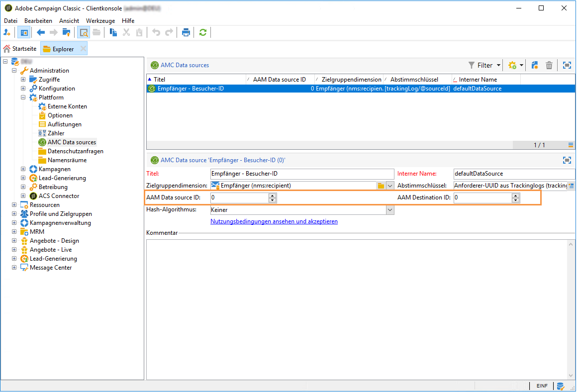Select Datenschutzanfragen folder in the tree
This screenshot has height=392, width=578.
(x=75, y=151)
